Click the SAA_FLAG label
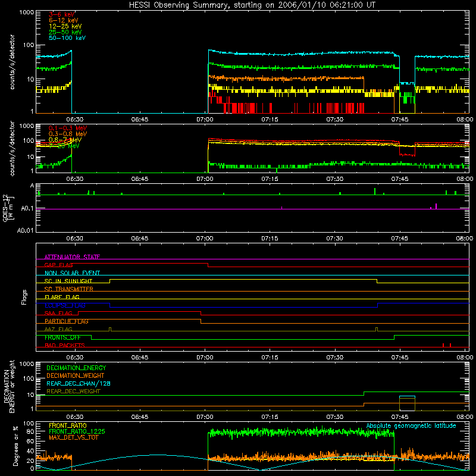Screen dimensions: 476x476 (x=58, y=313)
